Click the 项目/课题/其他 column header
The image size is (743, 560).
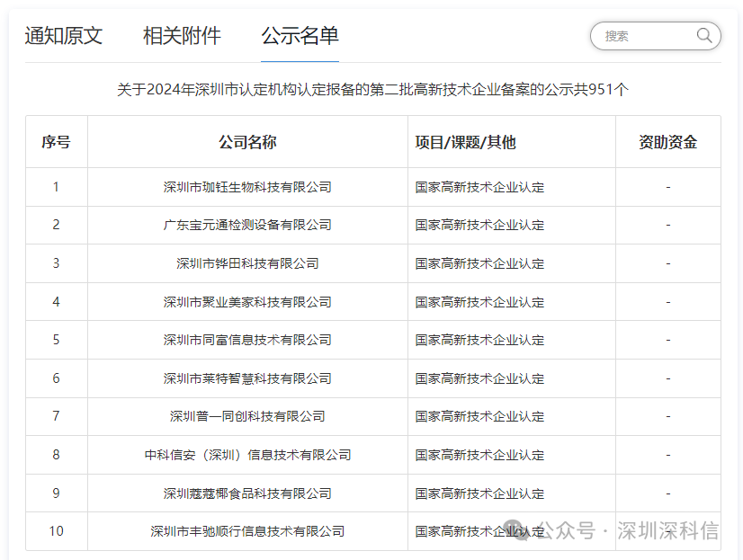512,141
